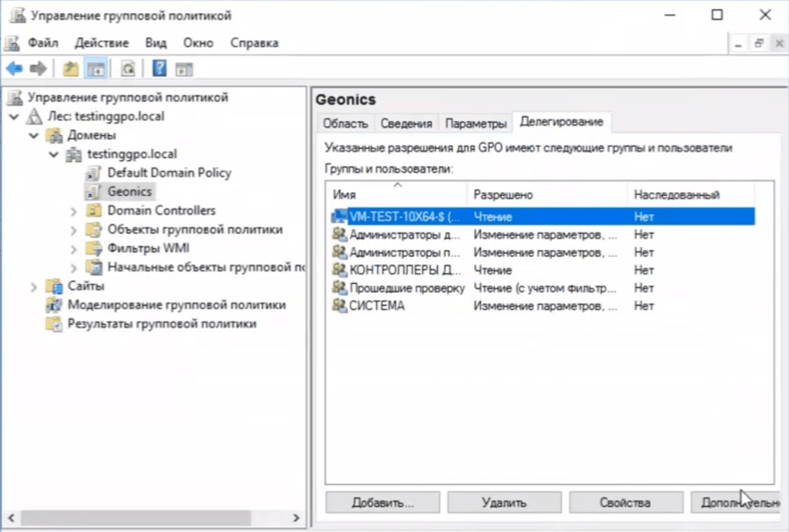Select Default Domain Policy in the tree
Image resolution: width=789 pixels, height=532 pixels.
click(169, 173)
